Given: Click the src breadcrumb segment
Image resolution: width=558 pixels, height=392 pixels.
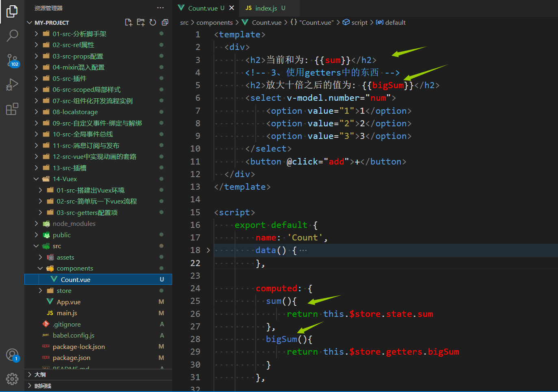Looking at the screenshot, I should pos(184,23).
